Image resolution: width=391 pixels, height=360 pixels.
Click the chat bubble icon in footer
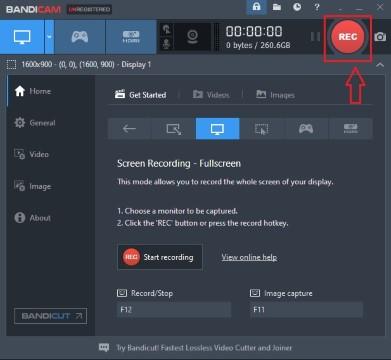click(x=104, y=348)
